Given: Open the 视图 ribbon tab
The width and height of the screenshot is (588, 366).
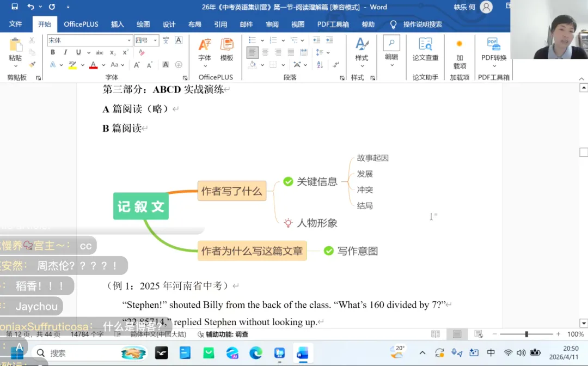Looking at the screenshot, I should click(297, 24).
